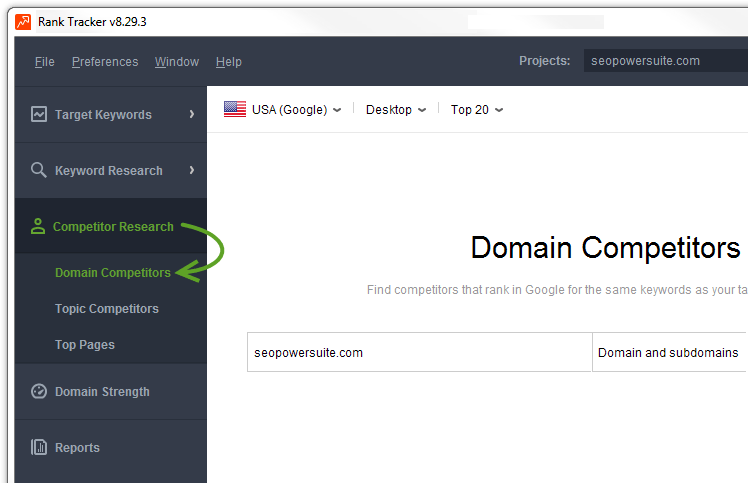Open Top Pages submenu item
Image resolution: width=748 pixels, height=483 pixels.
(x=85, y=345)
